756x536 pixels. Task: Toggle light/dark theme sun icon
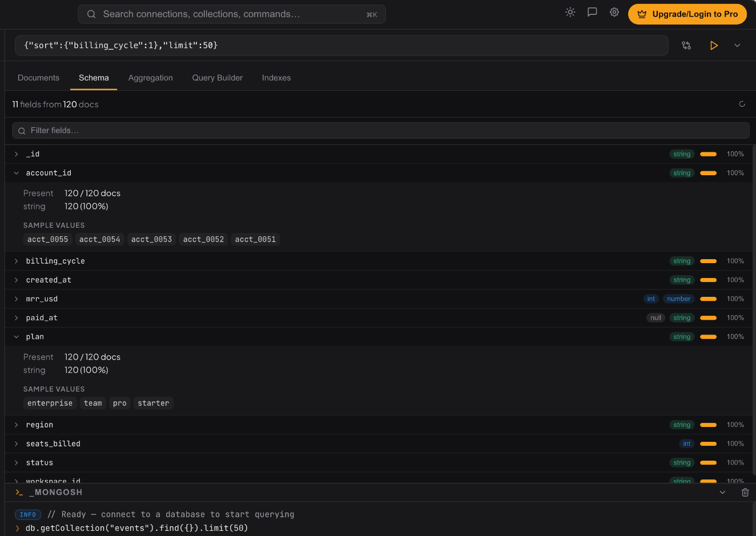click(570, 12)
